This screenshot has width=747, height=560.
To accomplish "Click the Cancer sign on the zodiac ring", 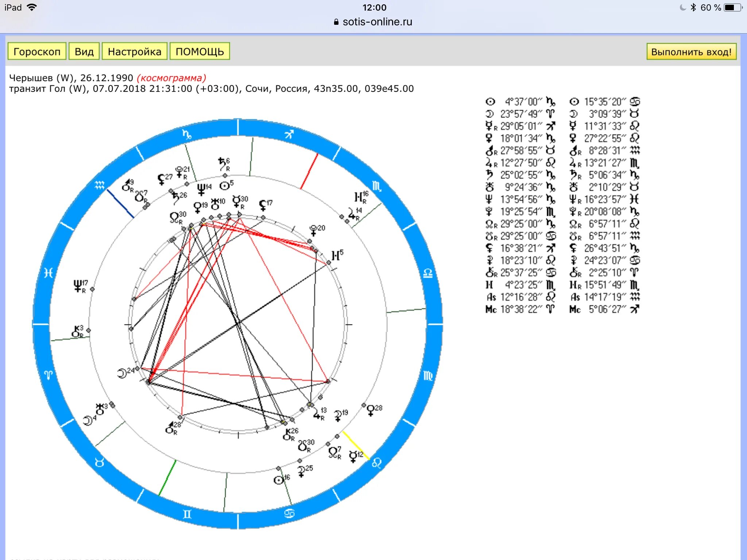I will pyautogui.click(x=289, y=513).
